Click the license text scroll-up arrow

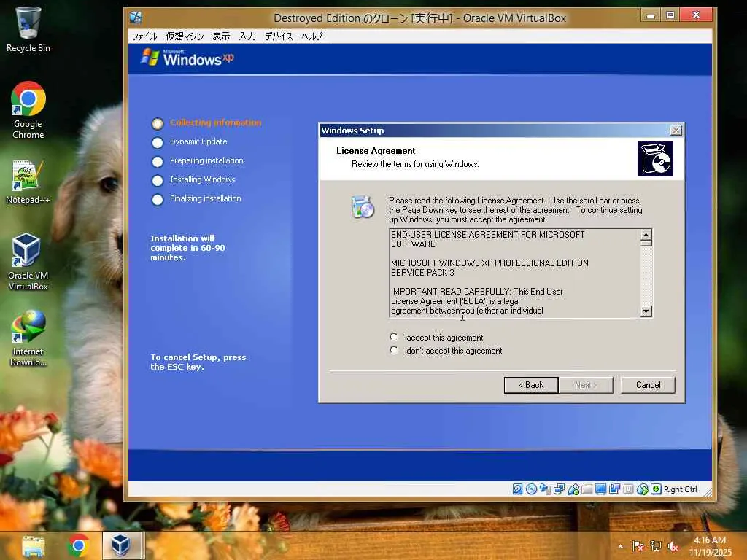click(646, 235)
